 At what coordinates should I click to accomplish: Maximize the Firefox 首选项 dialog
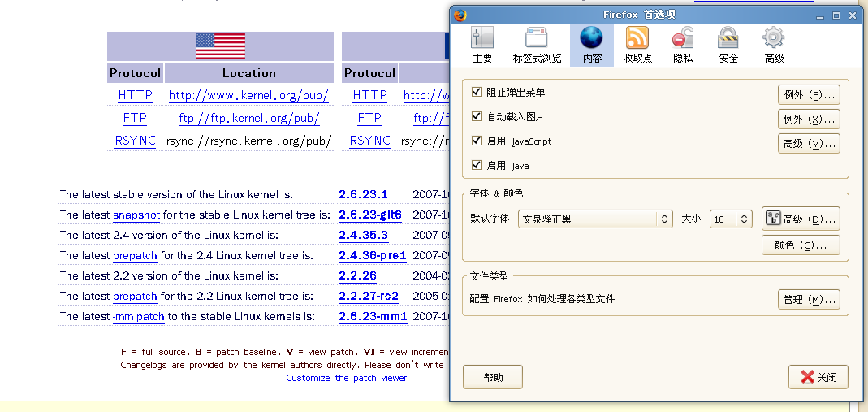(x=836, y=15)
